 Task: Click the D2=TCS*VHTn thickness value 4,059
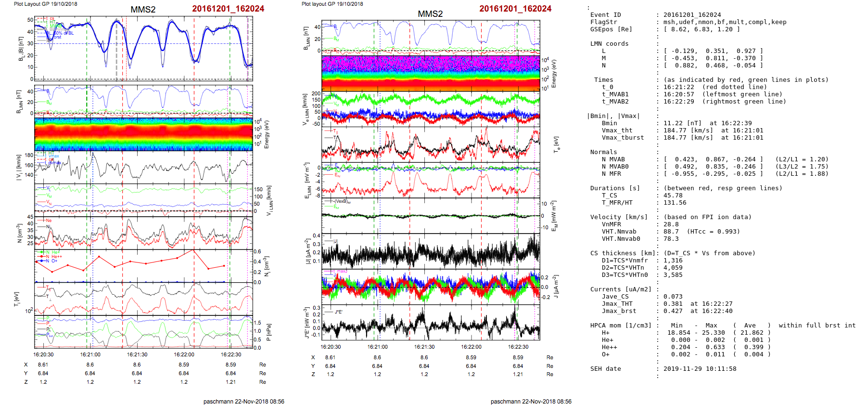click(x=673, y=268)
